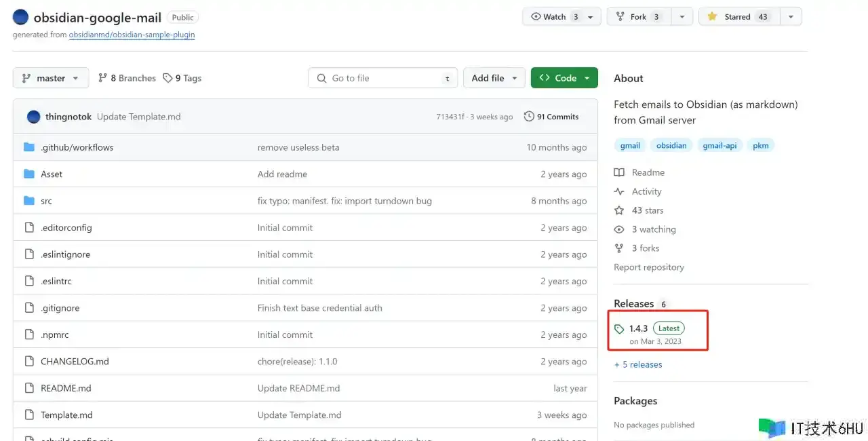Viewport: 868px width, 441px height.
Task: Select the pkm topic tag
Action: coord(761,145)
